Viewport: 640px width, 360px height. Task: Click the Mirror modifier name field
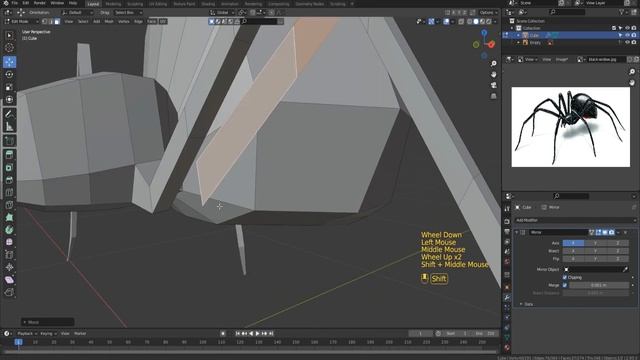[558, 232]
